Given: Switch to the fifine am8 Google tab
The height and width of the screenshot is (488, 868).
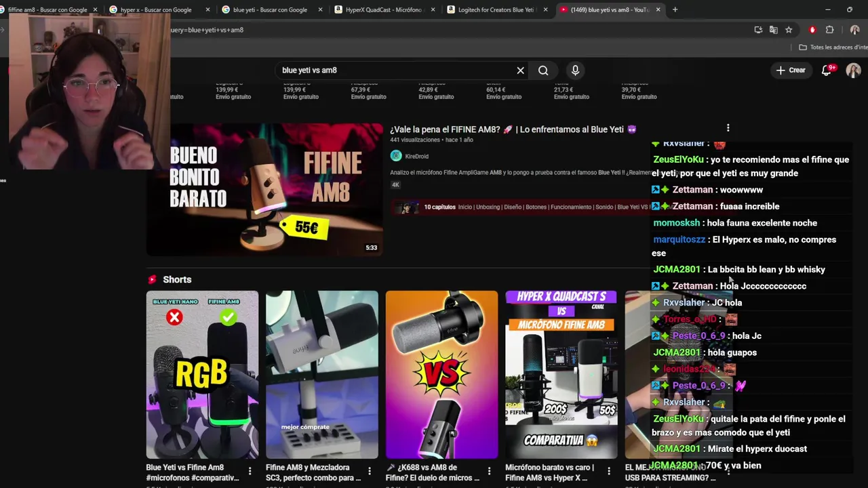Looking at the screenshot, I should [47, 9].
